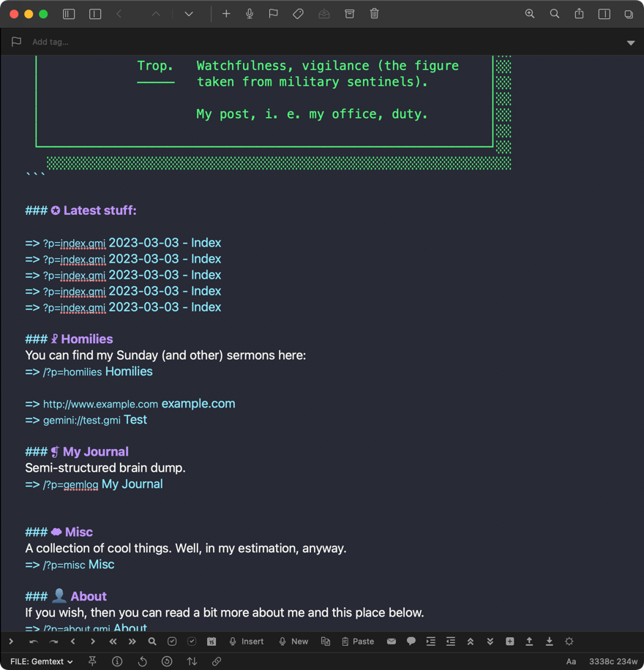This screenshot has width=644, height=670.
Task: Undo the last edit
Action: tap(34, 641)
